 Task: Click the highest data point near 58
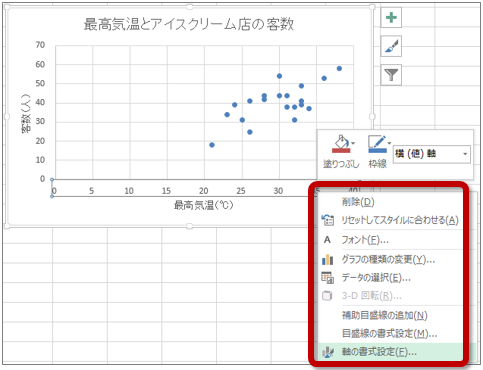pos(339,68)
